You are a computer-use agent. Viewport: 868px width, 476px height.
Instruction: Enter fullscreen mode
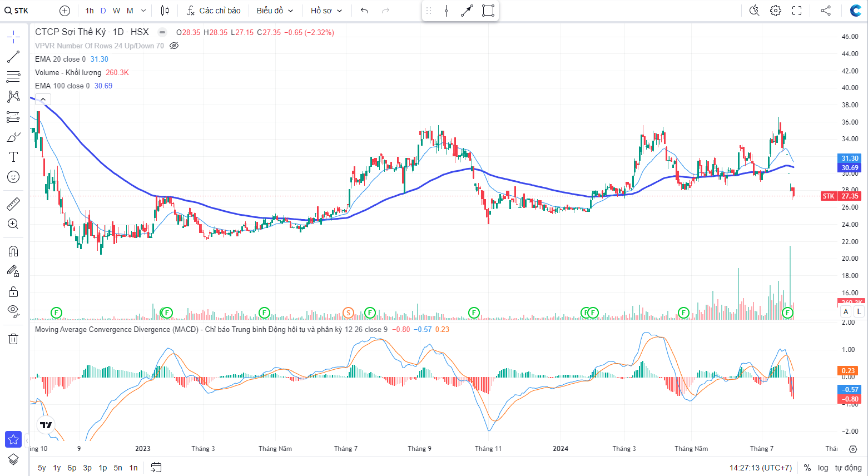pos(797,11)
